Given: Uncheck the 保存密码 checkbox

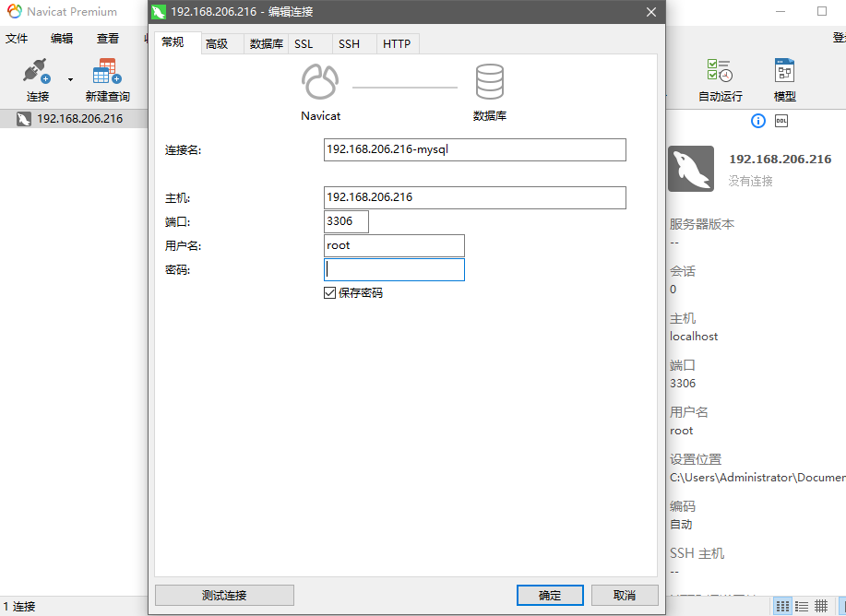Looking at the screenshot, I should tap(330, 292).
